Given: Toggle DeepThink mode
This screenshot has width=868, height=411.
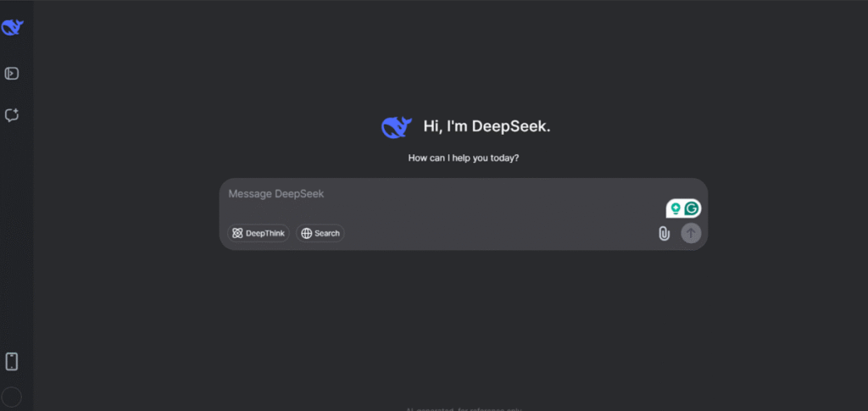Looking at the screenshot, I should pos(259,233).
